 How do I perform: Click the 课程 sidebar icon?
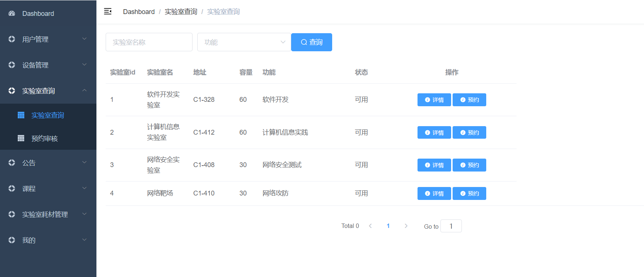[x=12, y=188]
